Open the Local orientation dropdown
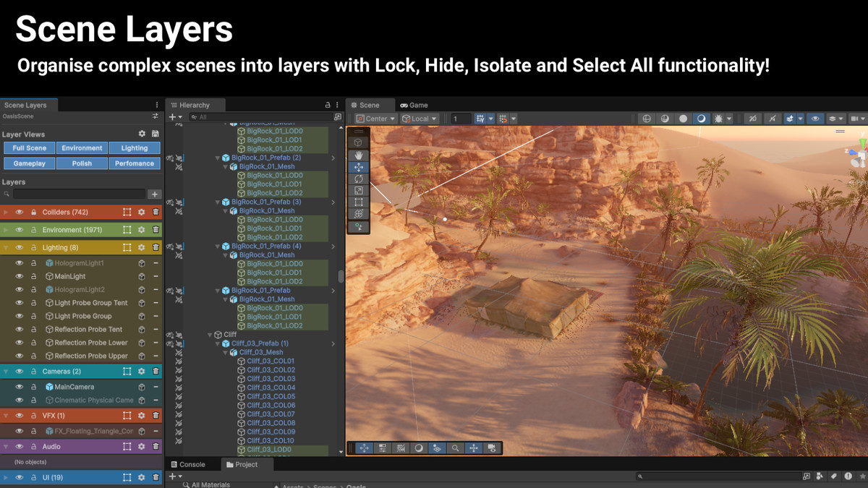868x488 pixels. (x=421, y=118)
